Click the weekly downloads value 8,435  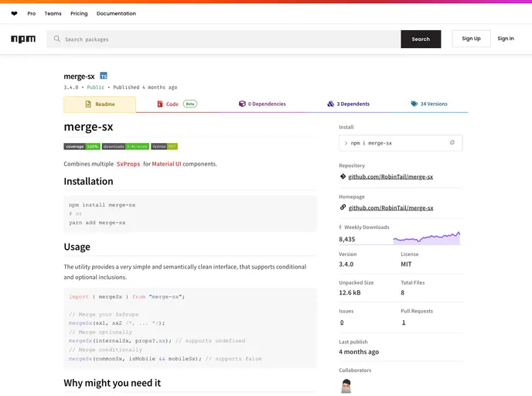(x=346, y=239)
